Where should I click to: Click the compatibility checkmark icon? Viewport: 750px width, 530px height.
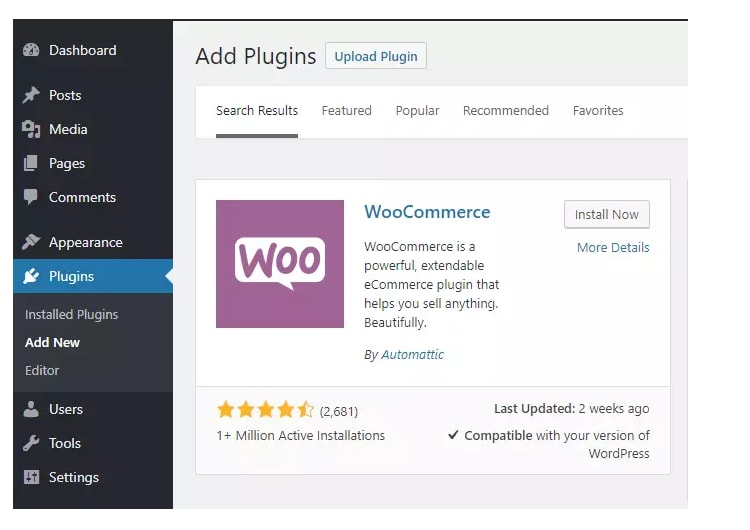453,435
